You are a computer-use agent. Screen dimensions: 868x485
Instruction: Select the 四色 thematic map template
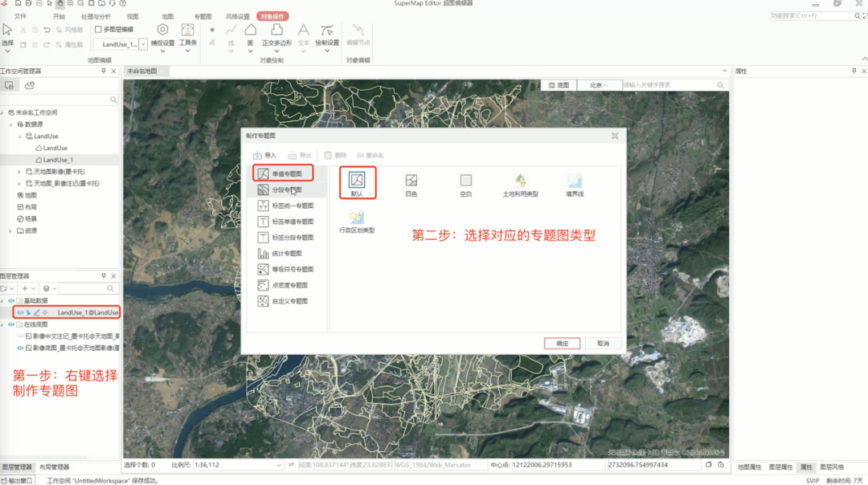pos(411,182)
